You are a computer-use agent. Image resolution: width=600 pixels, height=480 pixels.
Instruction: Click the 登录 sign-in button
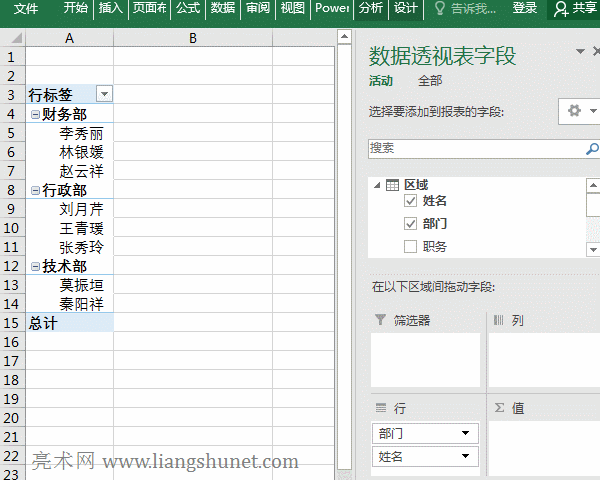pos(525,8)
